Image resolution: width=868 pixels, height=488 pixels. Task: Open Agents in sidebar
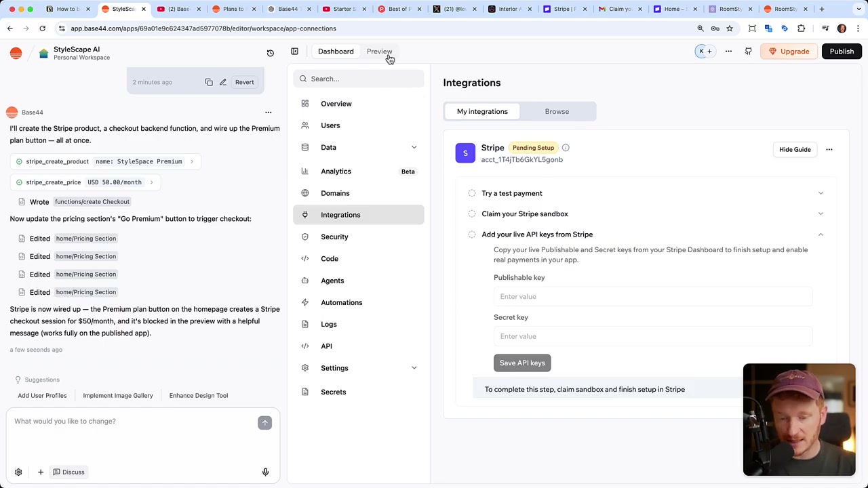pyautogui.click(x=359, y=281)
